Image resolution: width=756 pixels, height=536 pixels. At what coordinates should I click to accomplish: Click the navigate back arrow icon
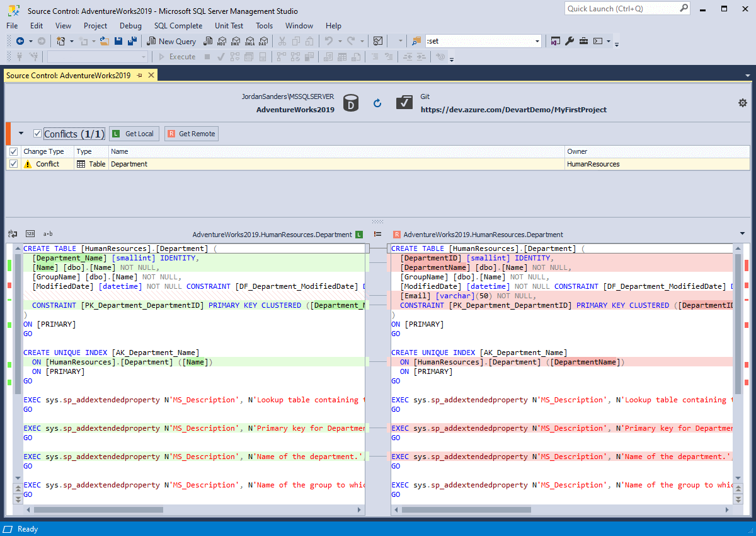(x=20, y=42)
